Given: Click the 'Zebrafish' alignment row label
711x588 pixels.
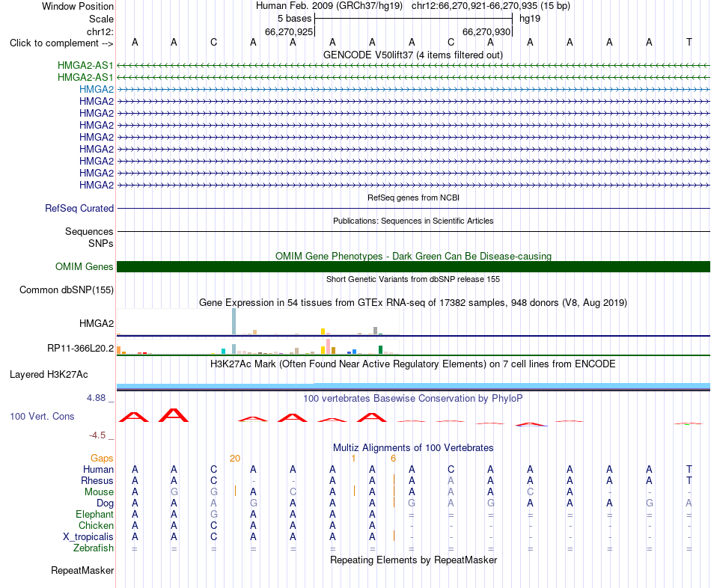Looking at the screenshot, I should (x=94, y=548).
